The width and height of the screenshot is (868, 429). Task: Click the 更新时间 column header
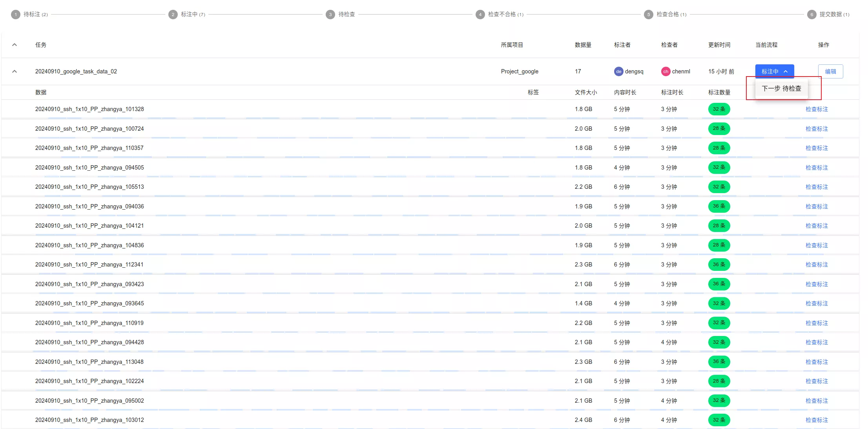pos(719,45)
